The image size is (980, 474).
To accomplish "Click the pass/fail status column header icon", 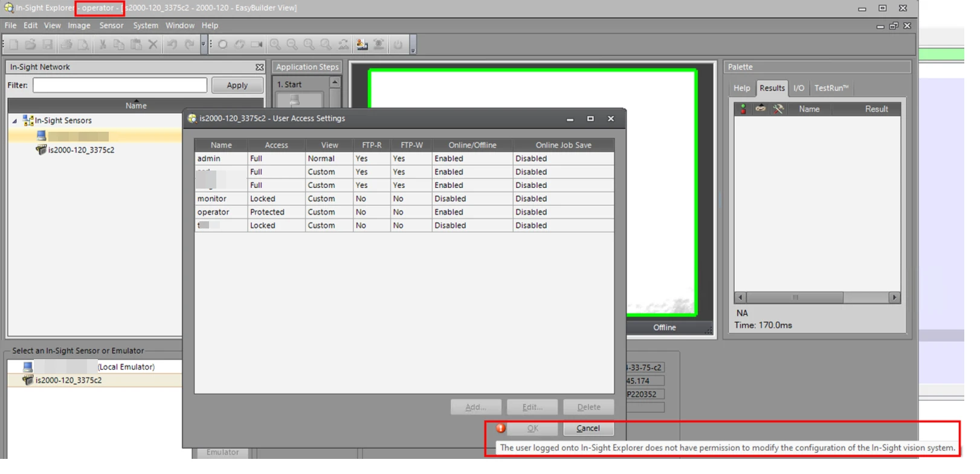I will 743,109.
